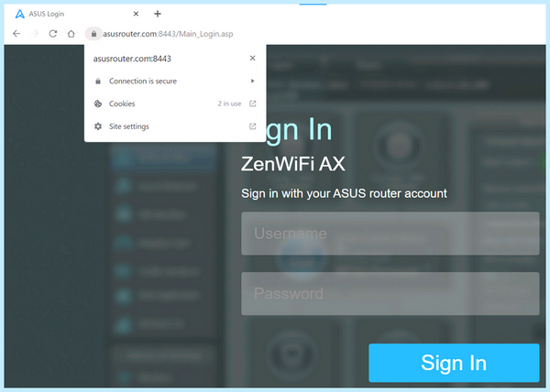
Task: Click the padlock site info icon
Action: point(93,34)
